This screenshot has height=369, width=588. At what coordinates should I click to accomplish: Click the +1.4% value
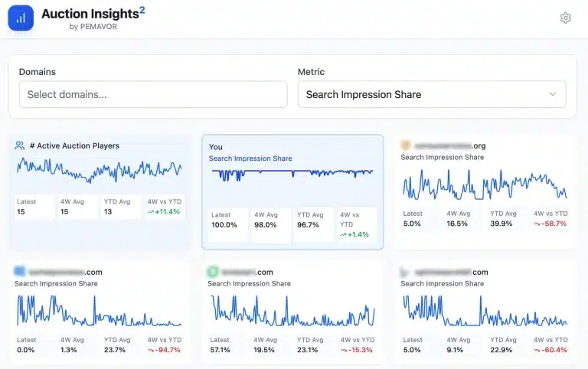(358, 235)
